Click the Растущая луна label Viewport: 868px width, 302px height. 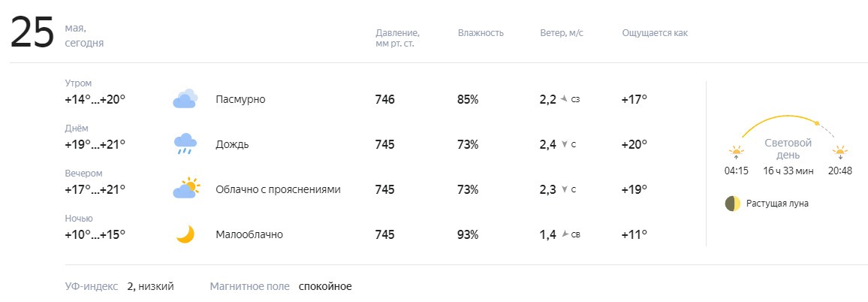coord(777,204)
